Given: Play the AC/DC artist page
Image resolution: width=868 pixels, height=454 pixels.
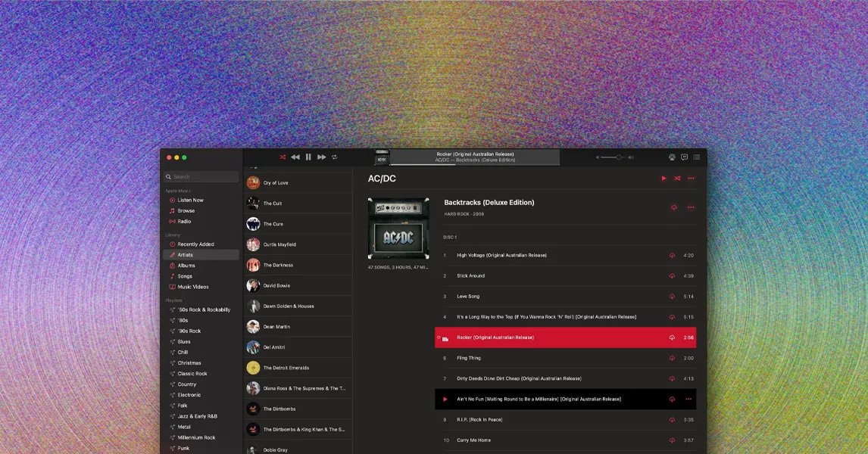Looking at the screenshot, I should tap(663, 179).
